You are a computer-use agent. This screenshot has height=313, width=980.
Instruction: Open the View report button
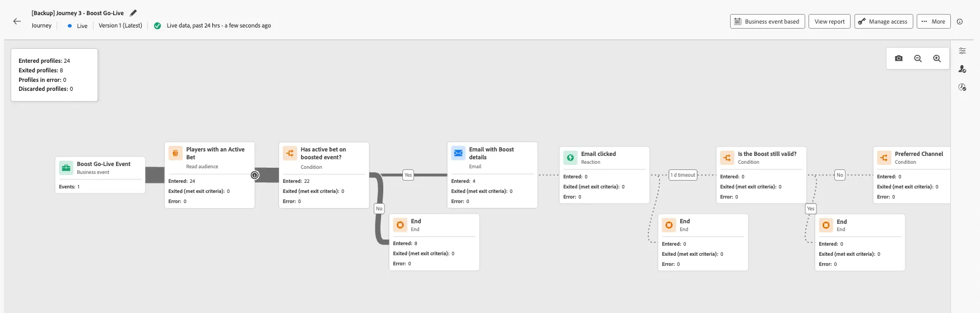coord(829,21)
